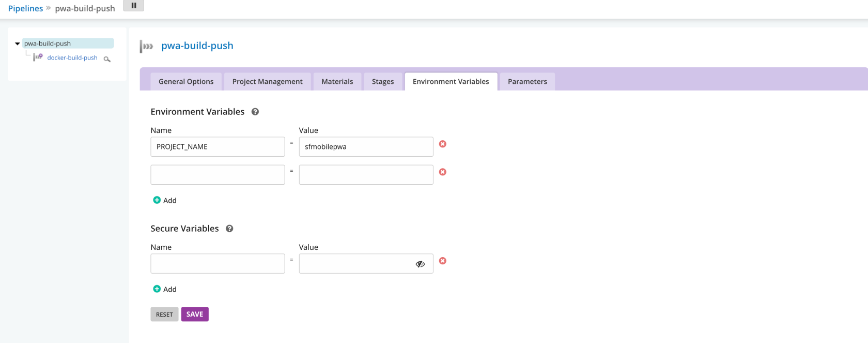
Task: Pause the pwa-build-push pipeline
Action: pos(133,6)
